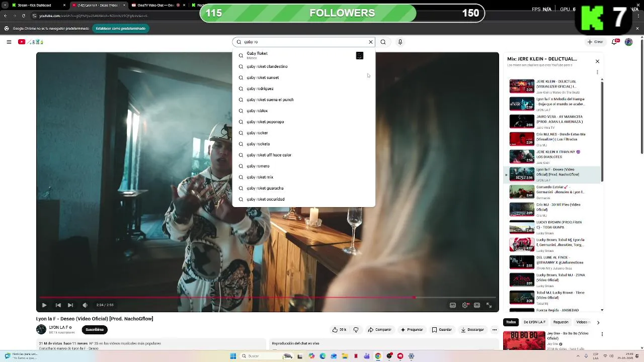Open 'Jey One - Bo Bo Bo' thumbnail
644x362 pixels.
click(524, 340)
